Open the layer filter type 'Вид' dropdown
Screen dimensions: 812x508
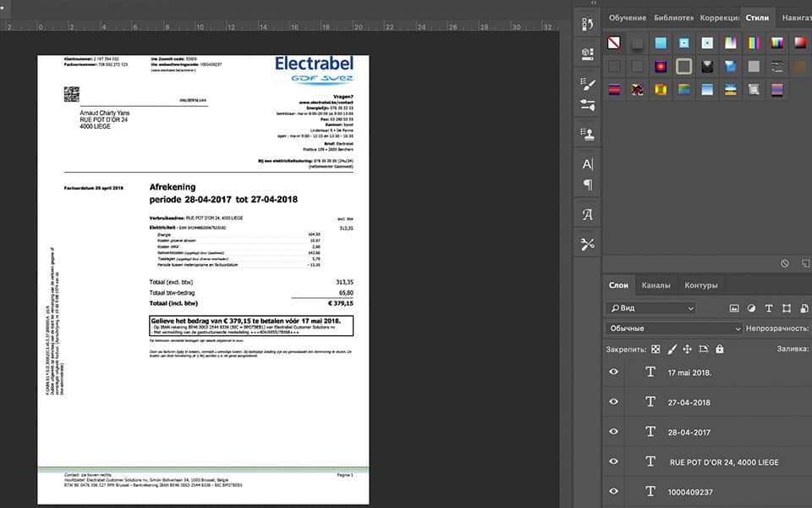click(651, 308)
